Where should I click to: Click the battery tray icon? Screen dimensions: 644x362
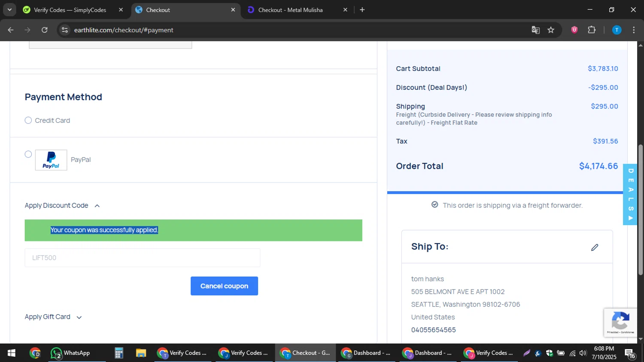pos(561,353)
